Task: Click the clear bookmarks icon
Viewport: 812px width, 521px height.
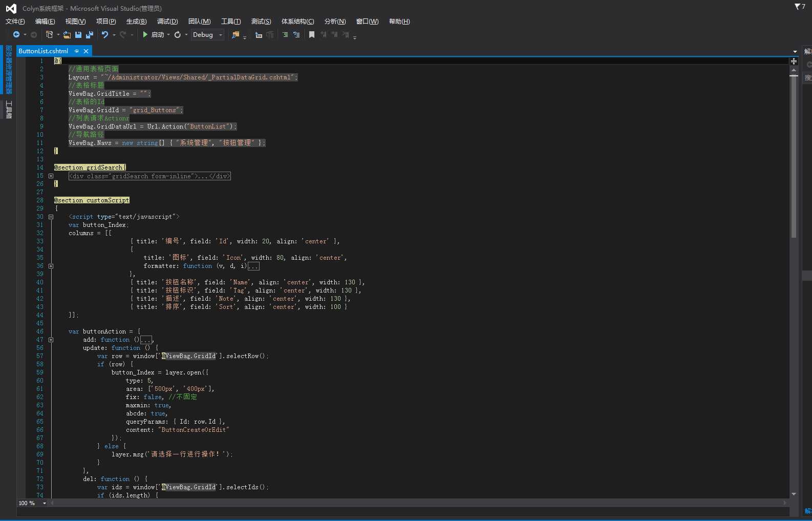Action: (346, 35)
